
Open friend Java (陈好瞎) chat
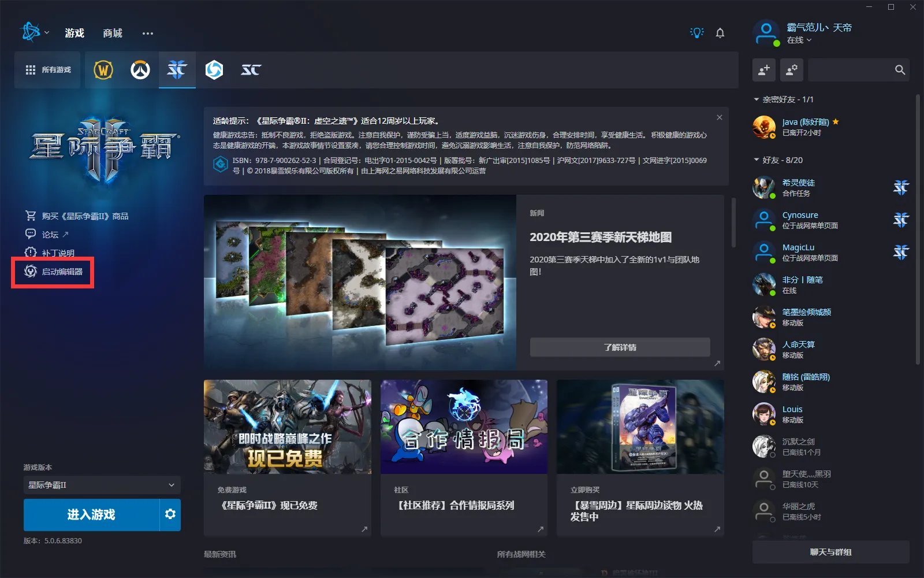coord(829,127)
